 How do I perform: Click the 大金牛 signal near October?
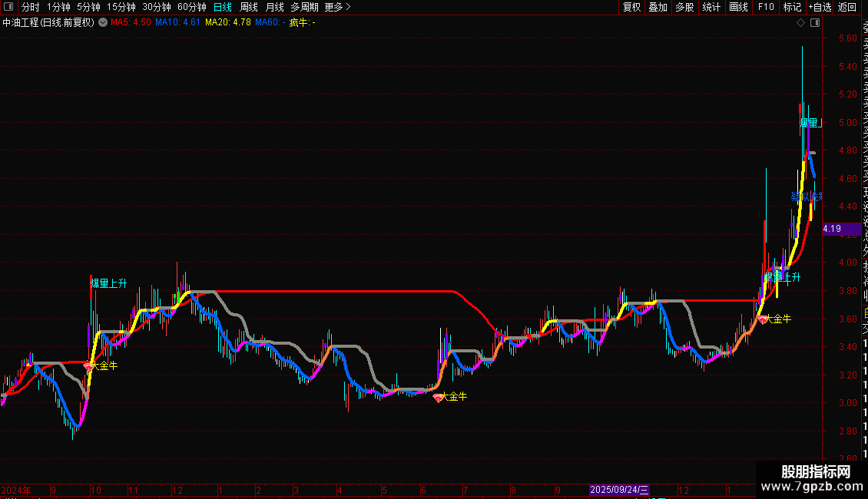point(100,366)
